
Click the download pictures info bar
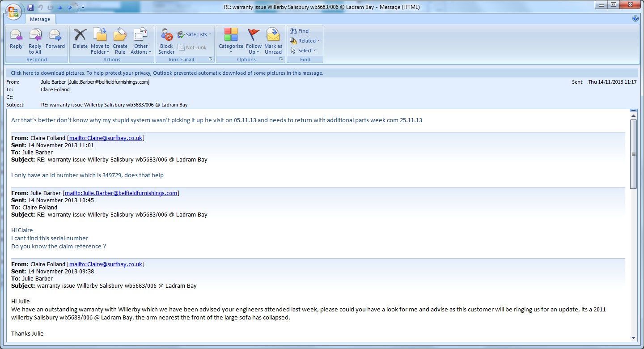(167, 73)
